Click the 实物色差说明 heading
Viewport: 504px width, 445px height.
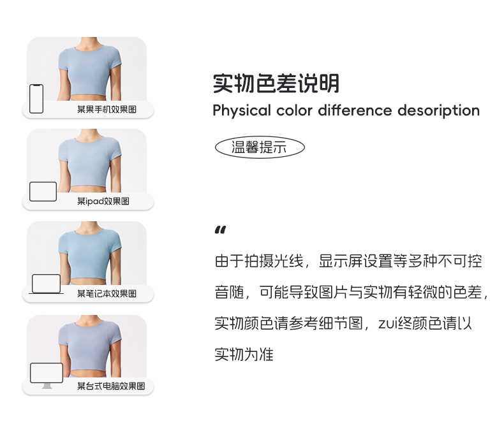(276, 84)
